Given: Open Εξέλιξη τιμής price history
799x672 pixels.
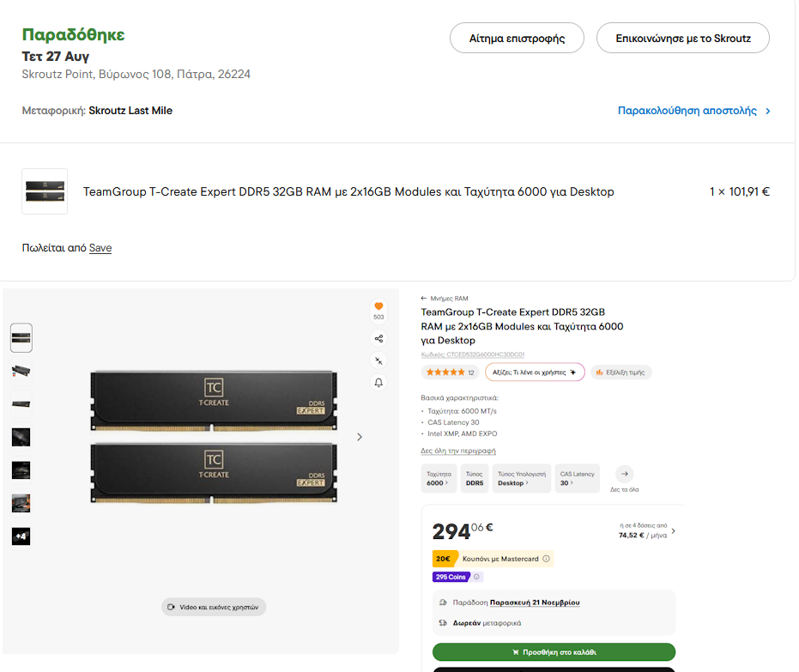Looking at the screenshot, I should (x=620, y=372).
